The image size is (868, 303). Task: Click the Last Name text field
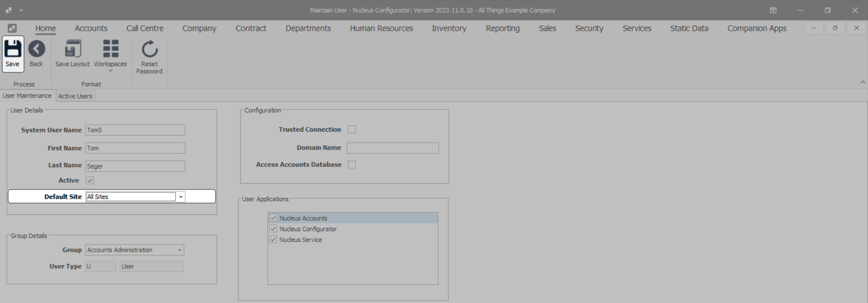[135, 166]
